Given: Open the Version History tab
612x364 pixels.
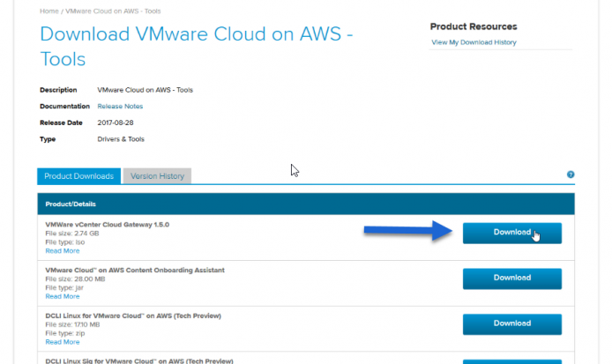Looking at the screenshot, I should 157,176.
